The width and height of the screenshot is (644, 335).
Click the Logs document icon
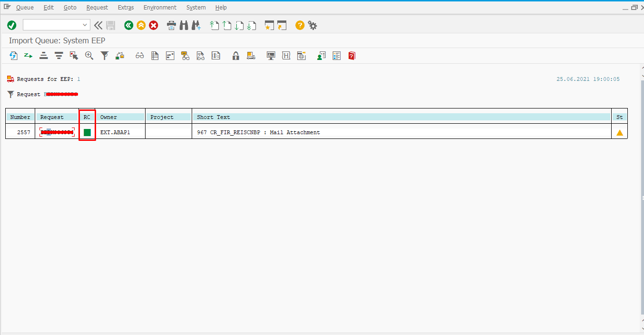pos(155,56)
